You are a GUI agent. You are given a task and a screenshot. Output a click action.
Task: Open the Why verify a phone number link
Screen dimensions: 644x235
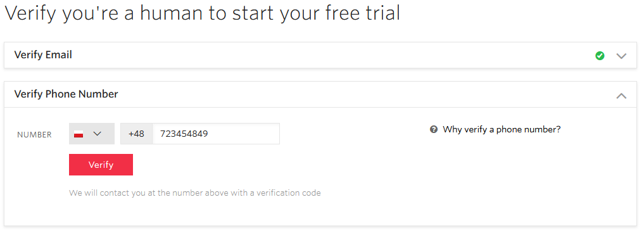pyautogui.click(x=502, y=130)
